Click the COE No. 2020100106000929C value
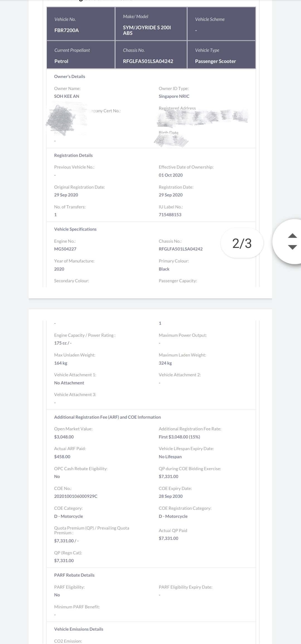This screenshot has width=301, height=644. click(x=76, y=496)
